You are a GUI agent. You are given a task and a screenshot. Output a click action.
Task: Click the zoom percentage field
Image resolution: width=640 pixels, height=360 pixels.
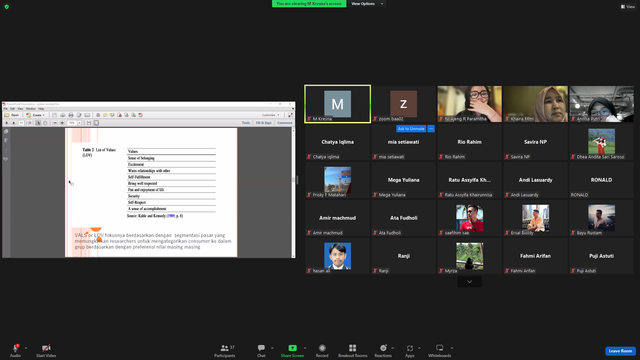[x=72, y=123]
